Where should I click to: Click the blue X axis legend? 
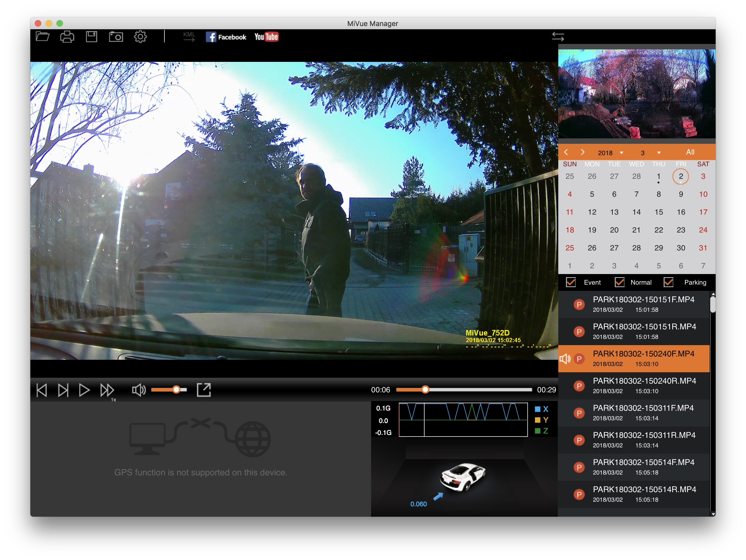542,409
